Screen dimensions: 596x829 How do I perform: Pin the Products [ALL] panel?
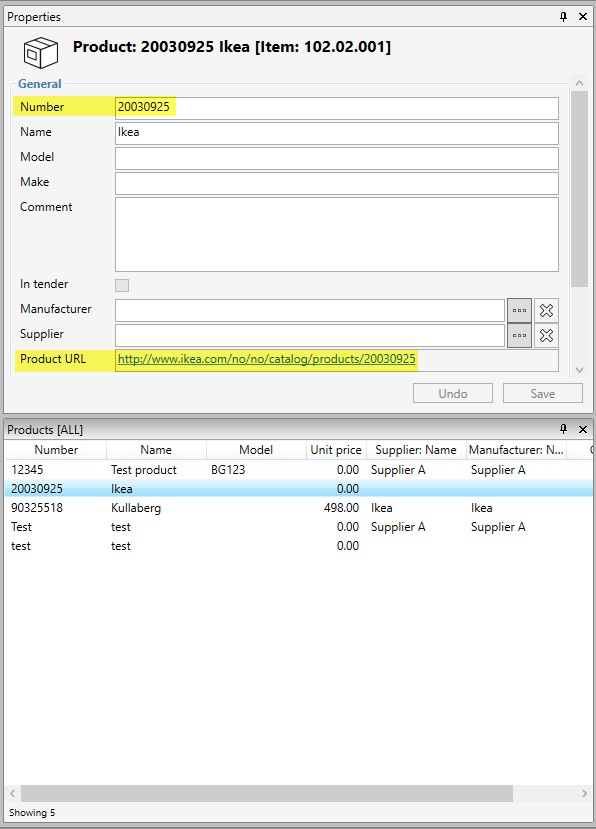coord(563,429)
